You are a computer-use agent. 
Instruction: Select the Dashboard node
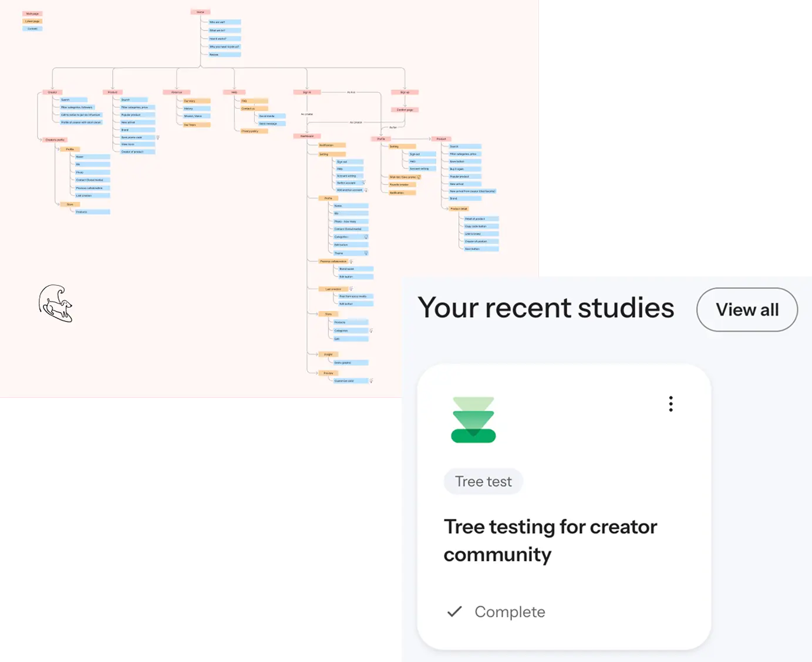pos(306,135)
